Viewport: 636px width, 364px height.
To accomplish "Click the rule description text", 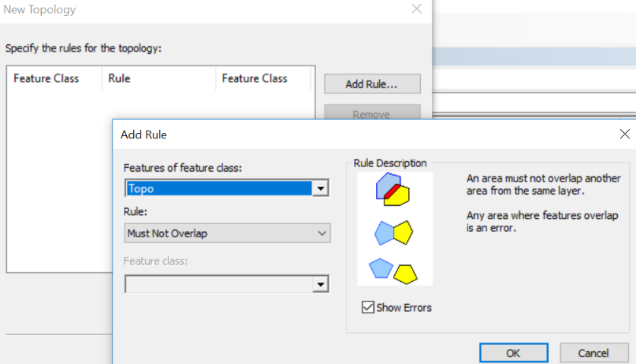I will coord(543,203).
